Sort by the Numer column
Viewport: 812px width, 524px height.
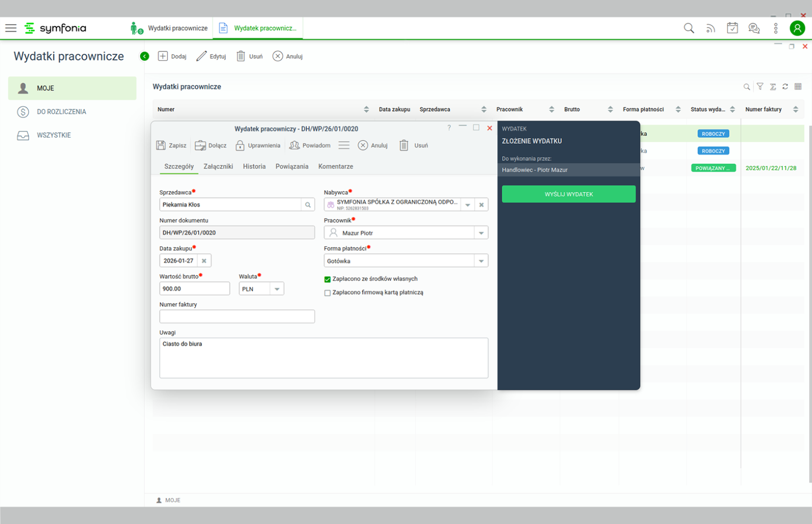[366, 109]
